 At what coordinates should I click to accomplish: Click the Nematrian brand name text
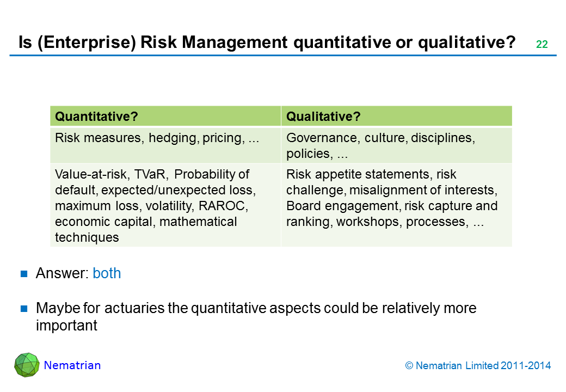[x=72, y=365]
